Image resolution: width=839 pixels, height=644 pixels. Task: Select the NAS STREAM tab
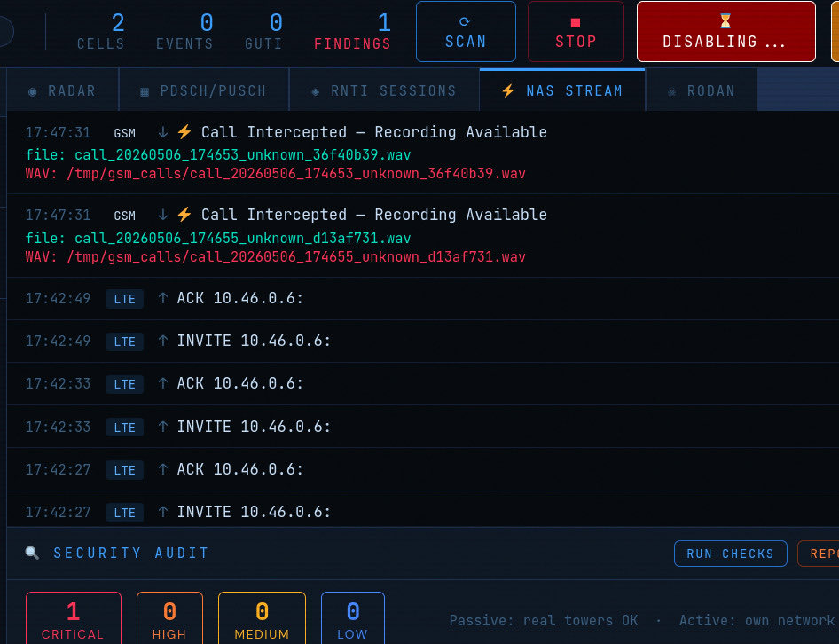click(562, 90)
